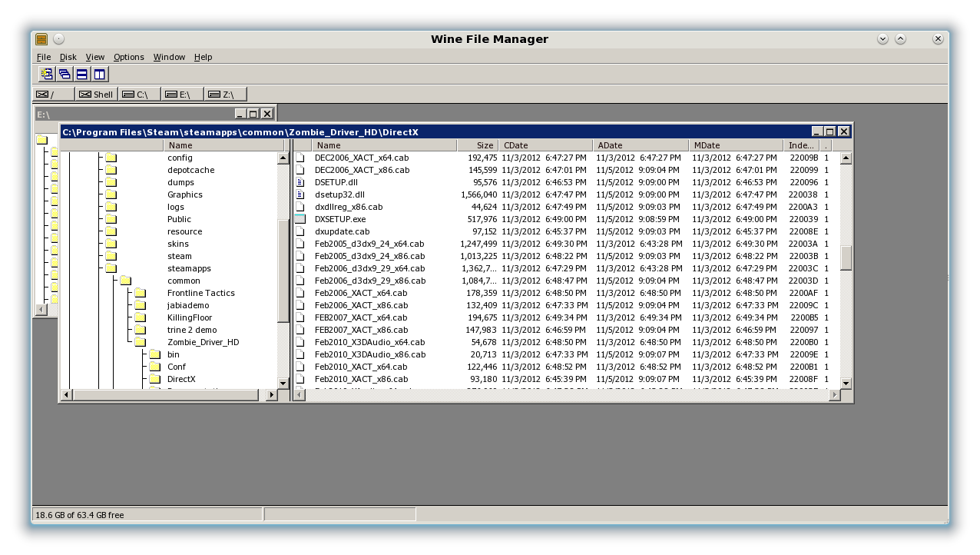
Task: Click the file icon of DEC2006_XACT_x64.cab
Action: click(x=300, y=158)
